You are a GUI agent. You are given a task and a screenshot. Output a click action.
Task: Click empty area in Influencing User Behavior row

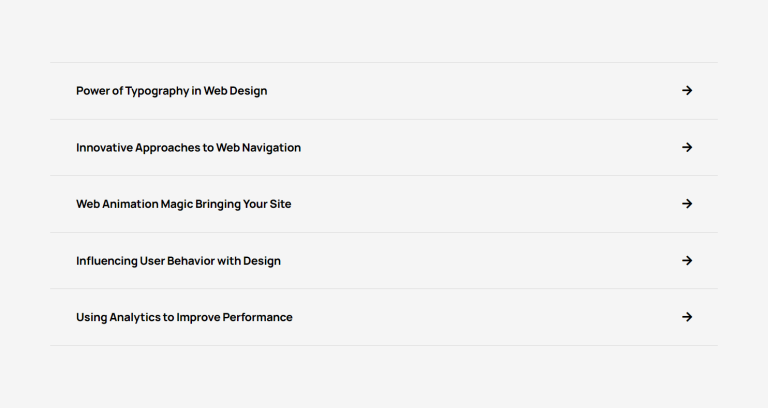pyautogui.click(x=480, y=261)
